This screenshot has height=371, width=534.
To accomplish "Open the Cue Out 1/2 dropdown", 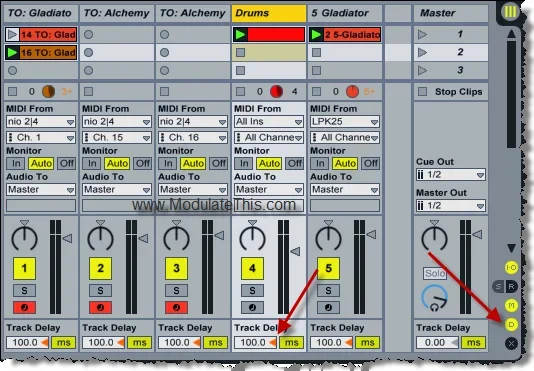I will point(451,175).
